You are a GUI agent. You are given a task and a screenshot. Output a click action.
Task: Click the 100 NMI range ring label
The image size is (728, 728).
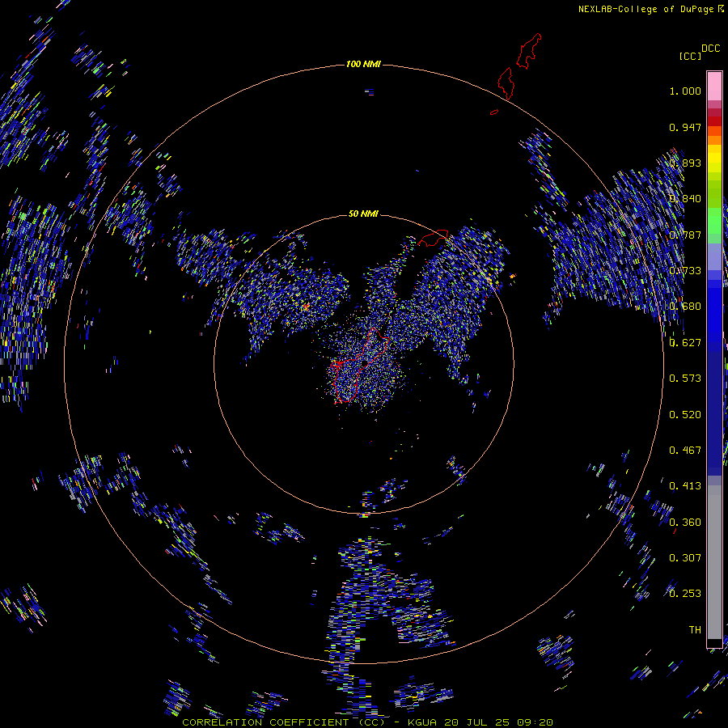point(363,64)
